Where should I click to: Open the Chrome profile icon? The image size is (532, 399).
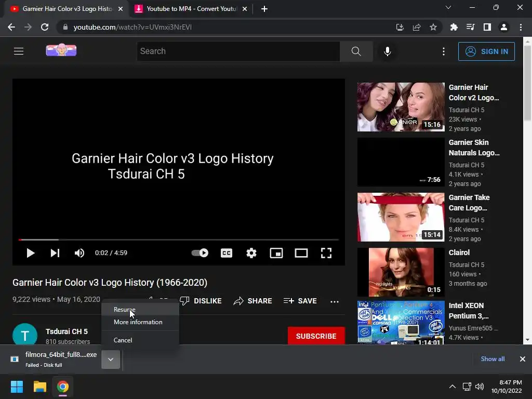504,27
